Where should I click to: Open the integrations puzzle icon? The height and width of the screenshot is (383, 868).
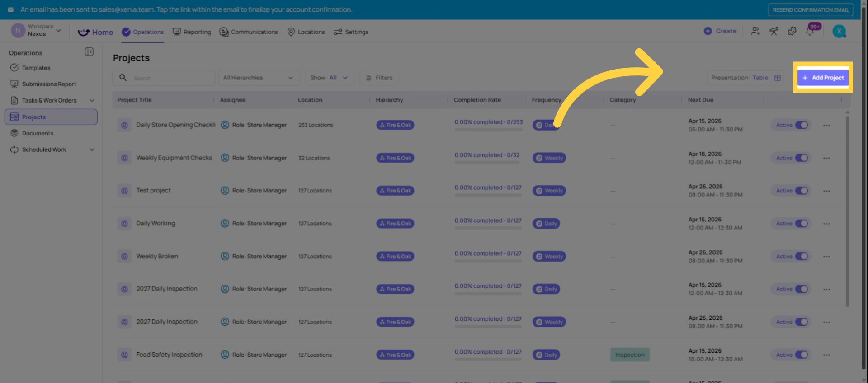click(x=792, y=31)
